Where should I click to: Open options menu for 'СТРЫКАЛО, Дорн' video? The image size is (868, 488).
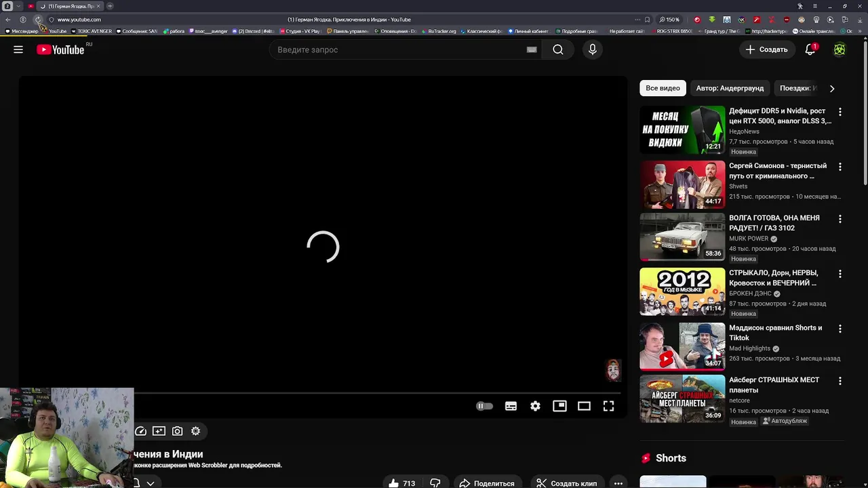click(x=840, y=274)
